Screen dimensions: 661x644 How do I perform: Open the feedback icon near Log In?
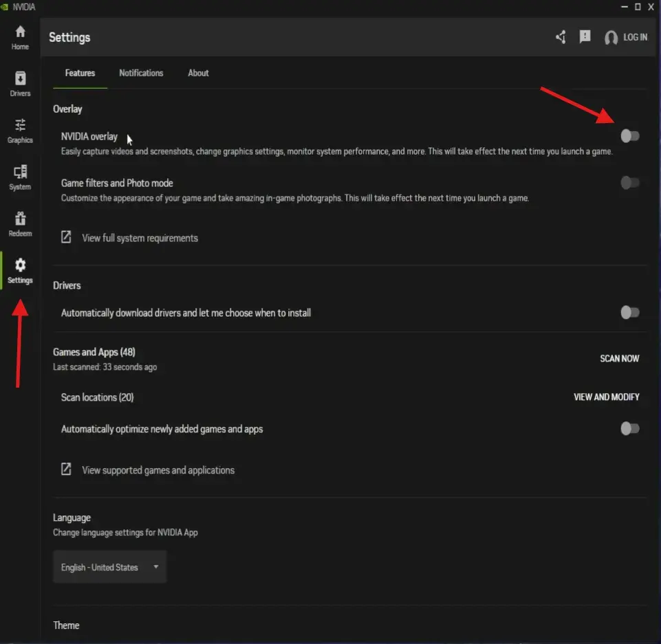tap(585, 37)
